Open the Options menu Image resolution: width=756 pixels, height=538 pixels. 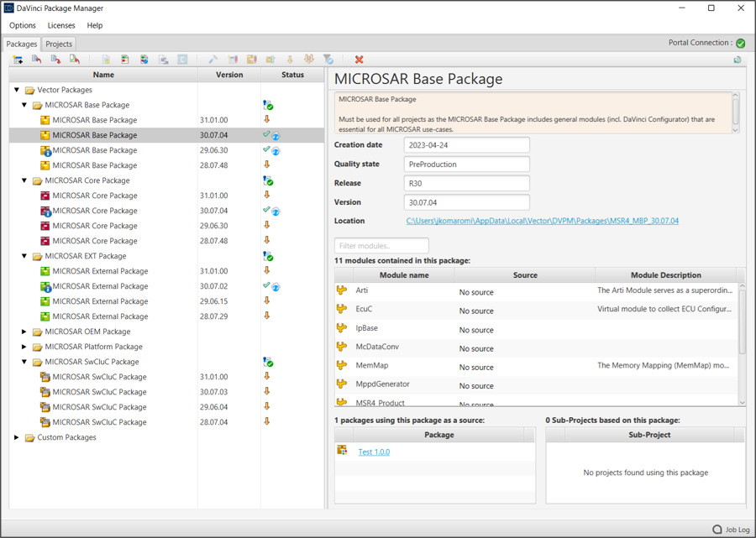point(23,25)
